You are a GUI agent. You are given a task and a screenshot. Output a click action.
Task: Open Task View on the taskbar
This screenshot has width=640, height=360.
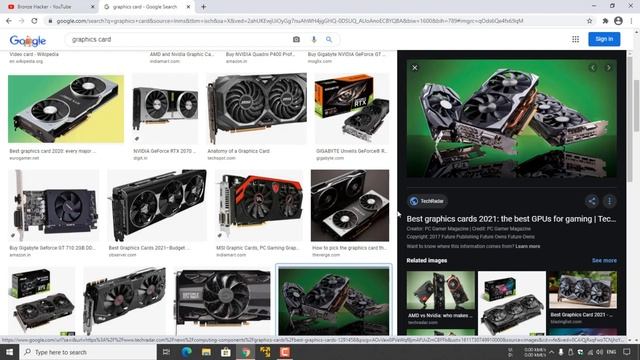coord(166,352)
